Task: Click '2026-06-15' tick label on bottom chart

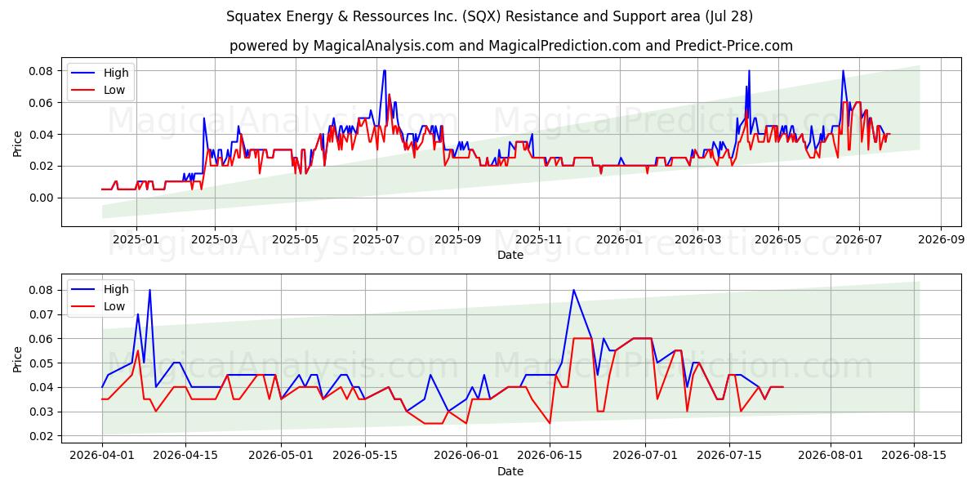Action: click(x=550, y=457)
